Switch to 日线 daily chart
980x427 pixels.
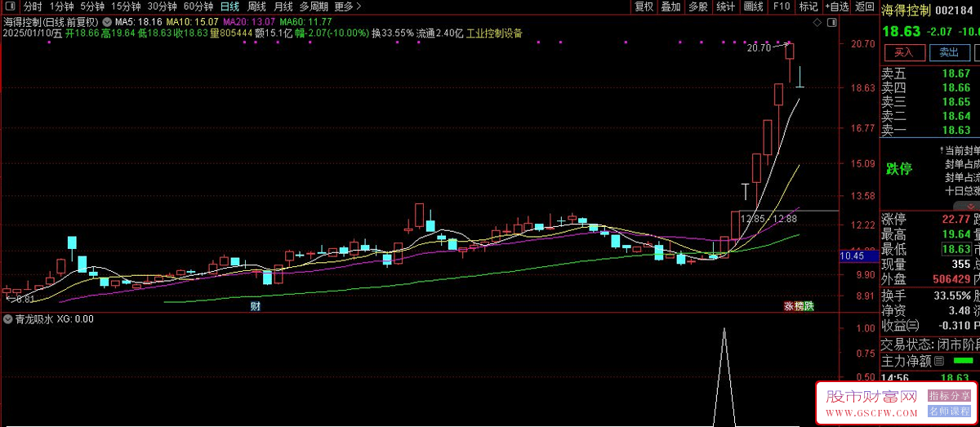pyautogui.click(x=230, y=7)
